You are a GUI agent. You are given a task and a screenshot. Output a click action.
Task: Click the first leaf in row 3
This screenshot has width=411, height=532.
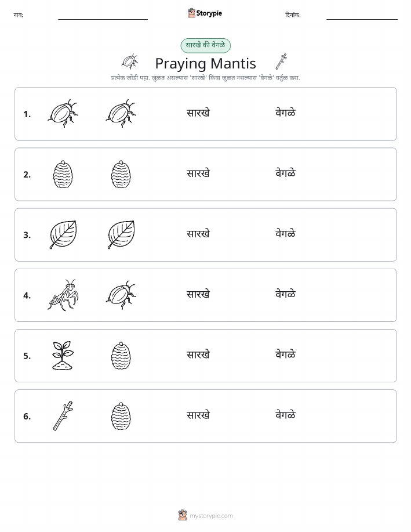[x=63, y=235]
